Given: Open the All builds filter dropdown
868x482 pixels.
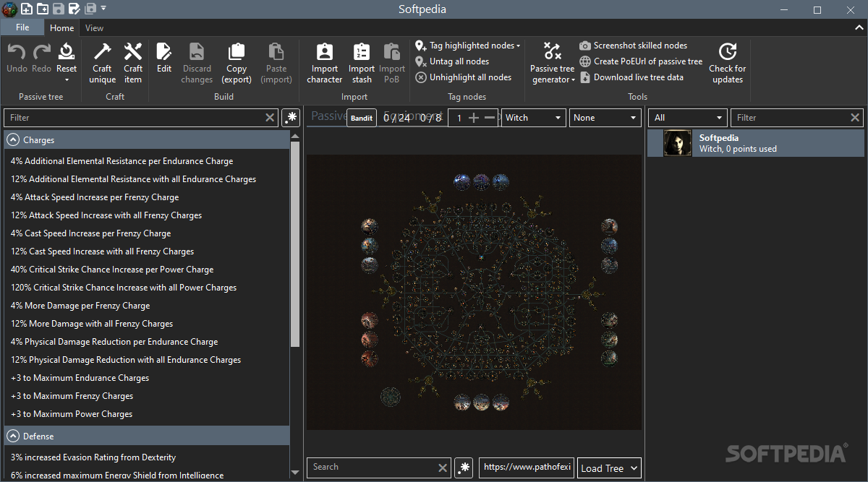Looking at the screenshot, I should coord(688,118).
